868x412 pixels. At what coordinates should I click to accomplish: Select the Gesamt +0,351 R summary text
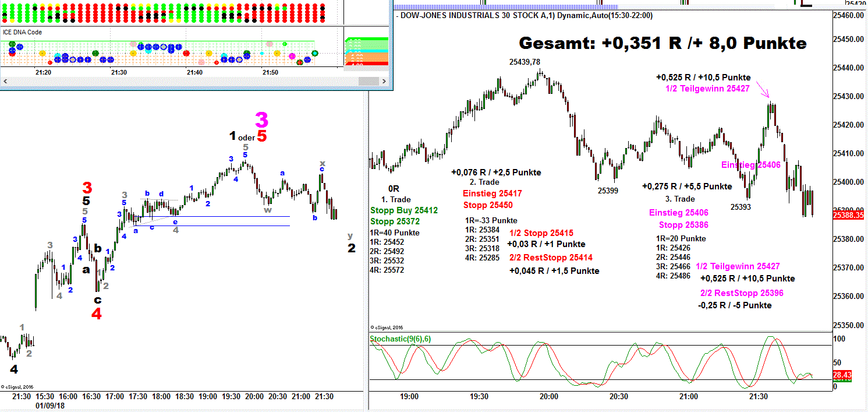pos(662,44)
